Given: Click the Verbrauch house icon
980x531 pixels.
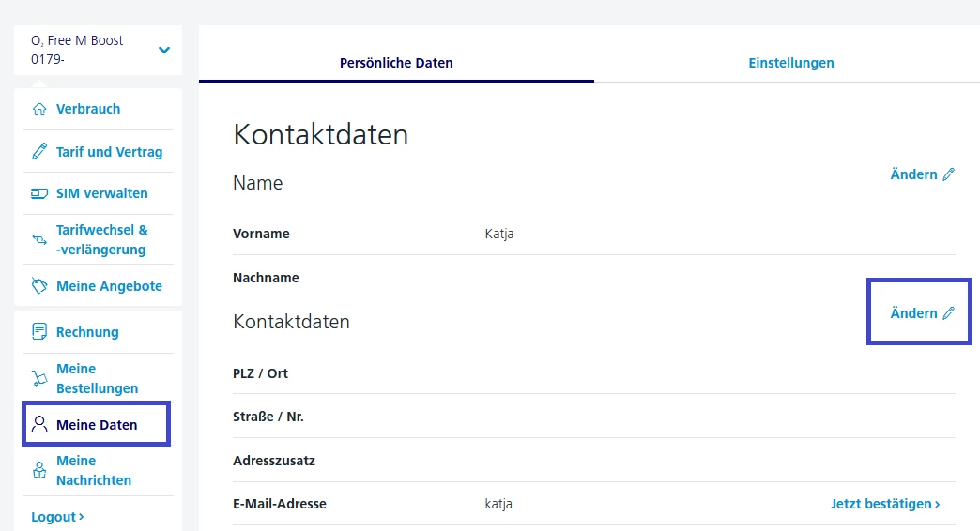Looking at the screenshot, I should coord(39,109).
